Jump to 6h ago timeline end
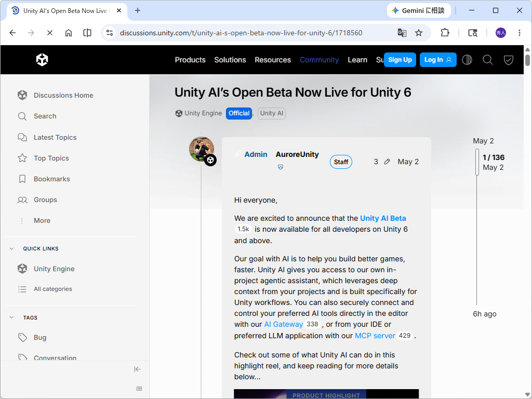532x399 pixels. click(x=485, y=314)
